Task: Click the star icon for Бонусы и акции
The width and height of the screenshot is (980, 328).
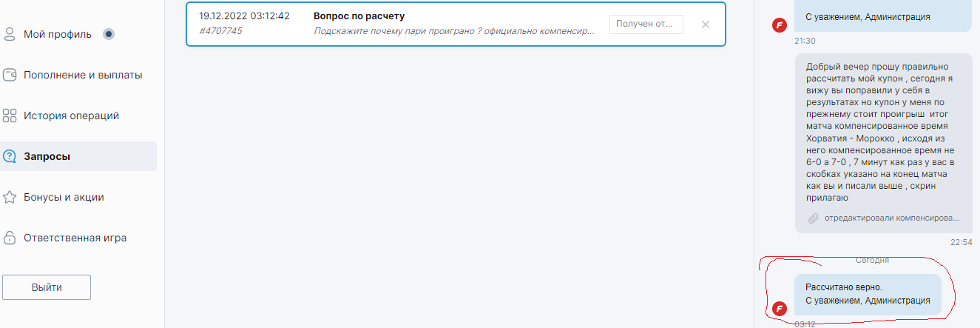Action: [x=10, y=197]
